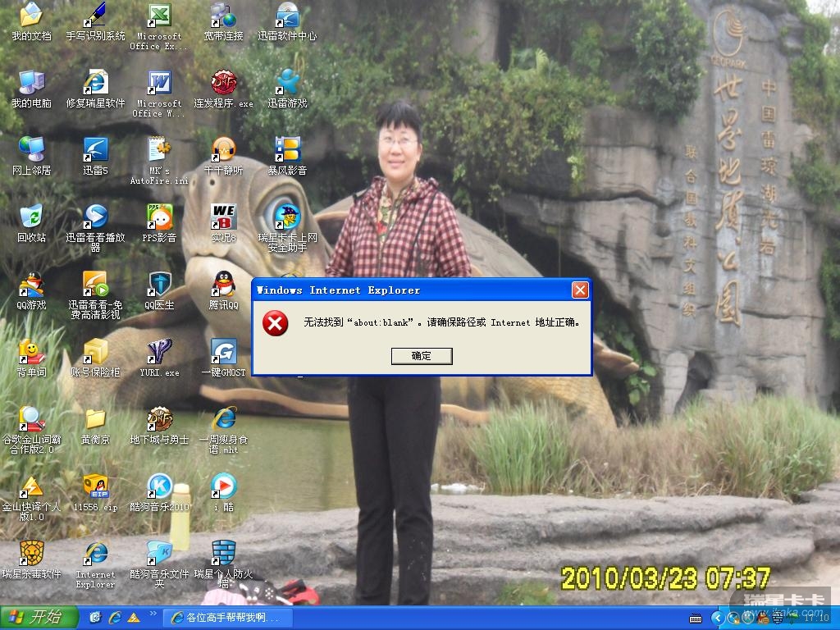Viewport: 840px width, 630px height.
Task: Open the yellow triangle quick launch icon
Action: (x=134, y=618)
